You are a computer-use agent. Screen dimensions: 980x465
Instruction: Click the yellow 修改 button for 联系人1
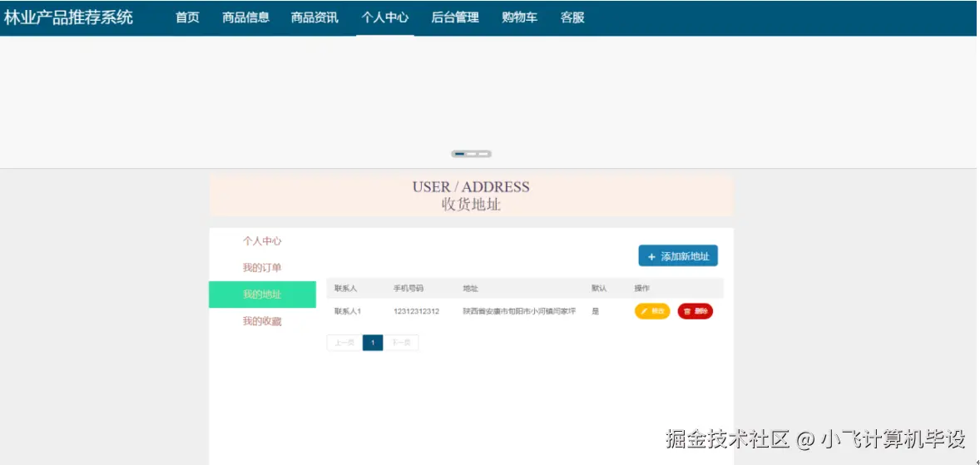[x=652, y=311]
